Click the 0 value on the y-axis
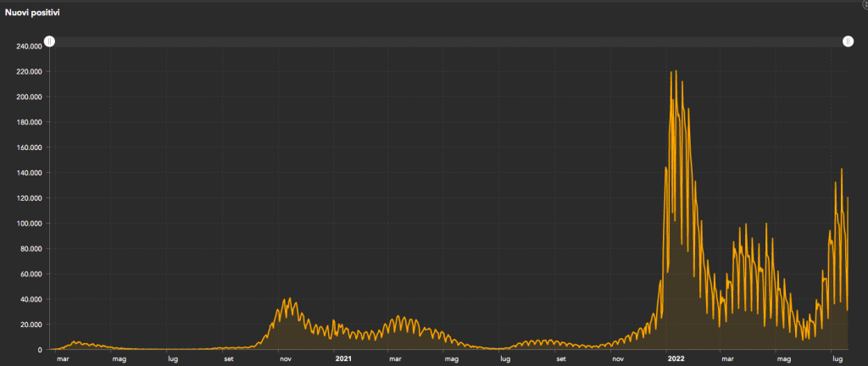 pyautogui.click(x=39, y=350)
